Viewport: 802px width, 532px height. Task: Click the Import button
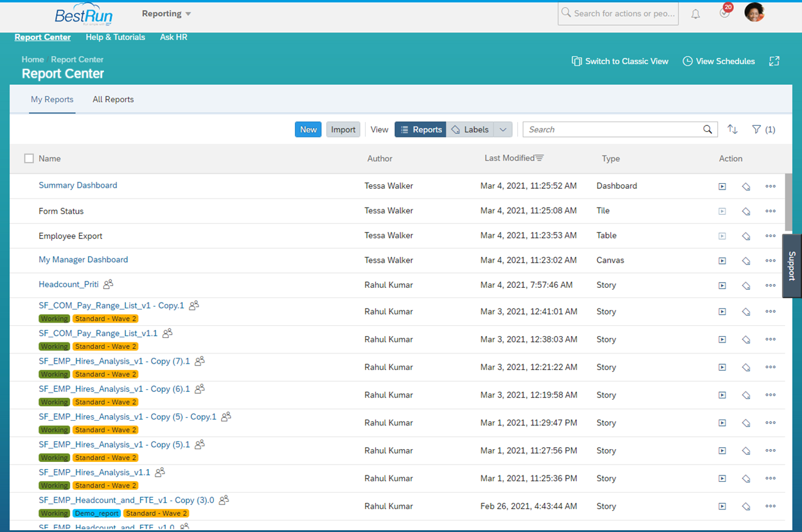(343, 129)
